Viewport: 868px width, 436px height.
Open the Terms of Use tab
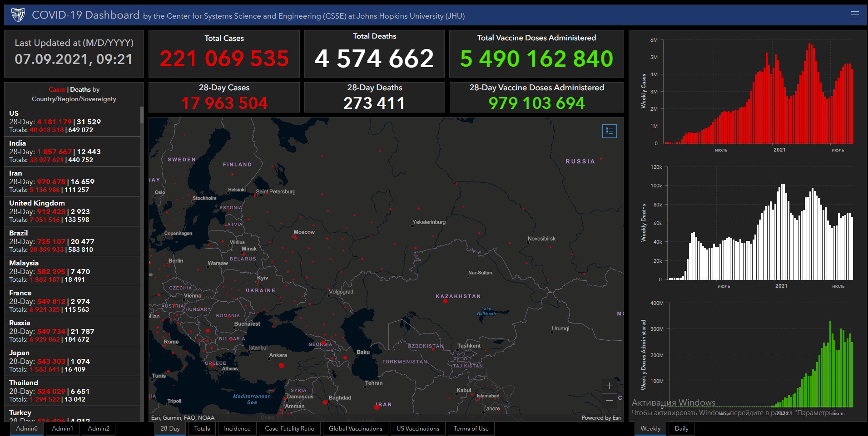coord(471,428)
